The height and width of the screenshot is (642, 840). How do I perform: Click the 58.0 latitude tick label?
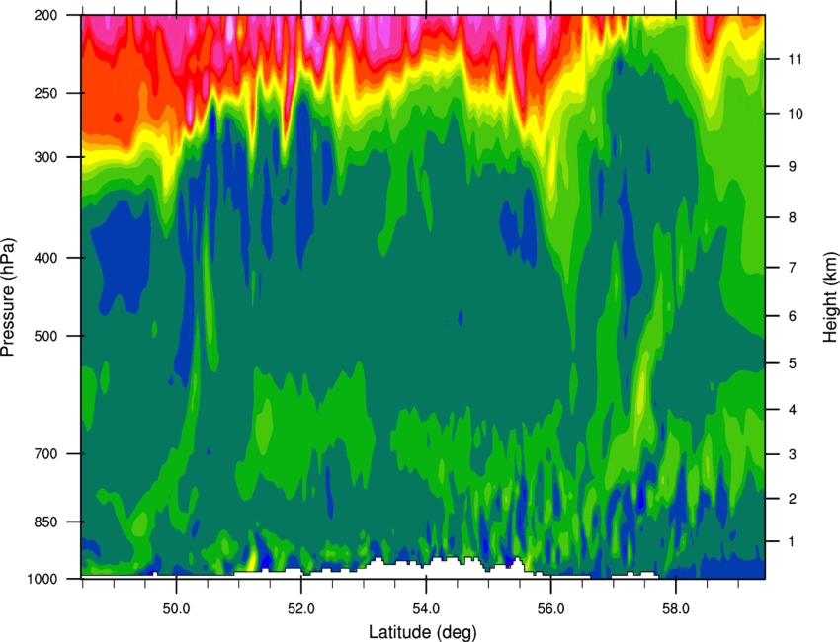click(x=676, y=608)
